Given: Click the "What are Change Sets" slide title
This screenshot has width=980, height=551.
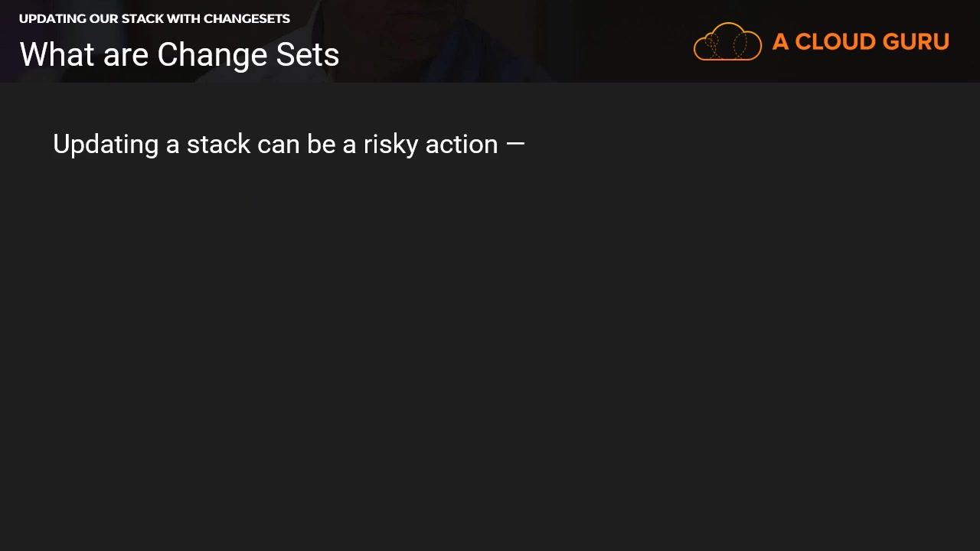Looking at the screenshot, I should click(179, 55).
